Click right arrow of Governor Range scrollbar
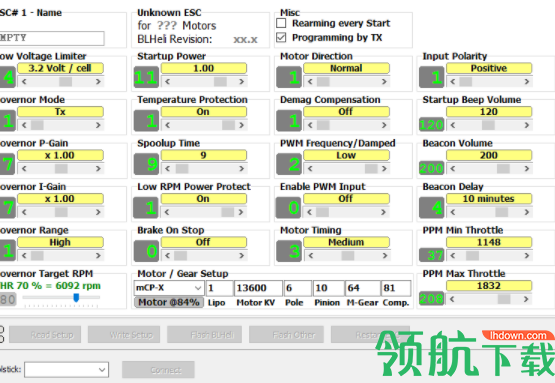555x383 pixels. pyautogui.click(x=98, y=256)
